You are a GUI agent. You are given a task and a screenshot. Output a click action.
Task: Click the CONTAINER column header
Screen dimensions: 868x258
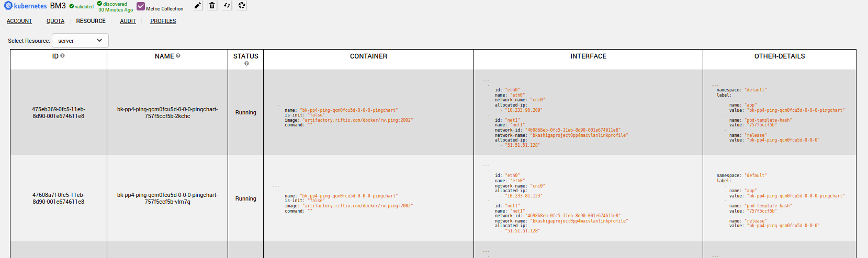(368, 56)
